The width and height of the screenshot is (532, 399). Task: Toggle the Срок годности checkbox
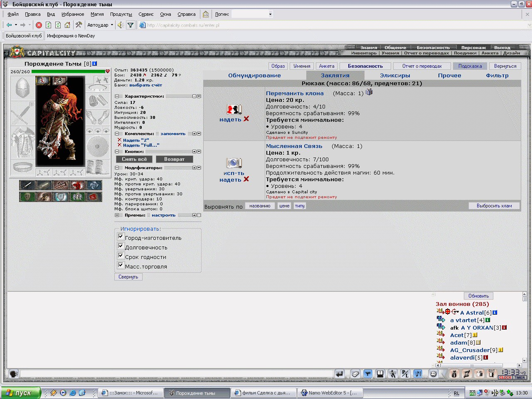click(121, 256)
